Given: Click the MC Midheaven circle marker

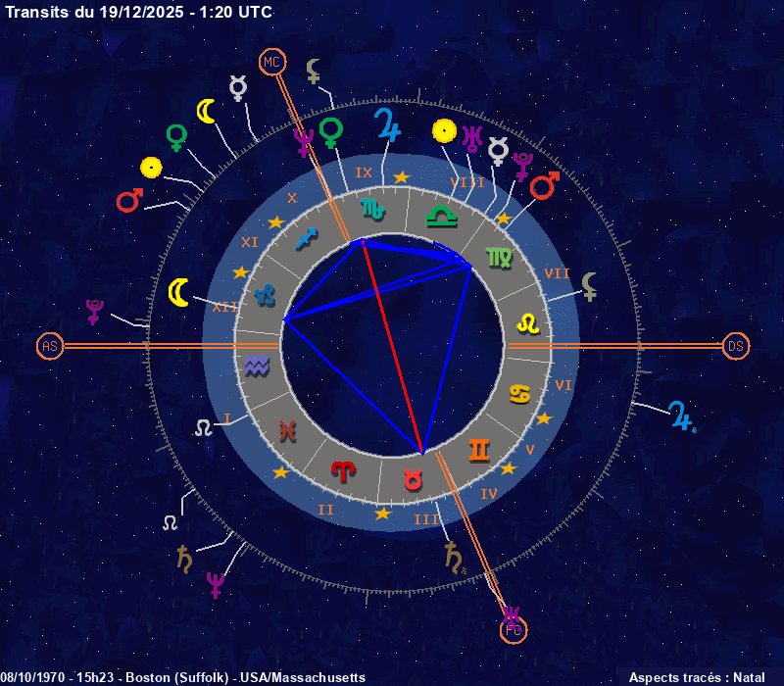Looking at the screenshot, I should coord(272,63).
